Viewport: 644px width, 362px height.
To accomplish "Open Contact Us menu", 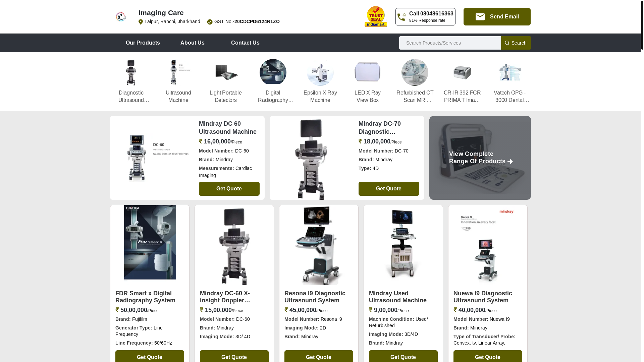I will click(245, 43).
